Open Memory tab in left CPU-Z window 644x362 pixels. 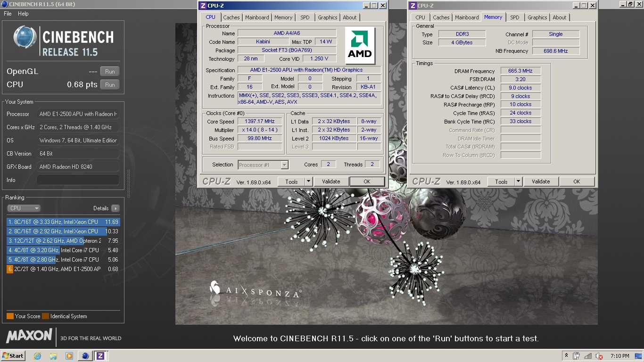[283, 17]
